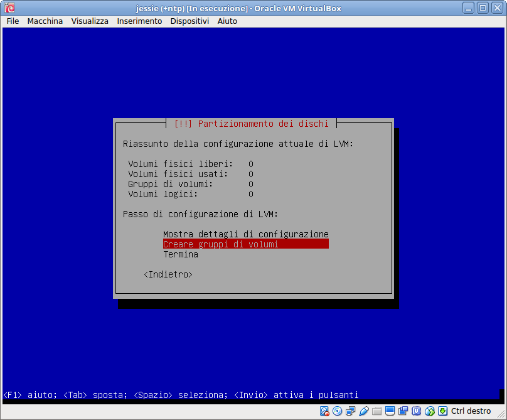Open the File menu
Screen dimensions: 507x420
point(13,21)
